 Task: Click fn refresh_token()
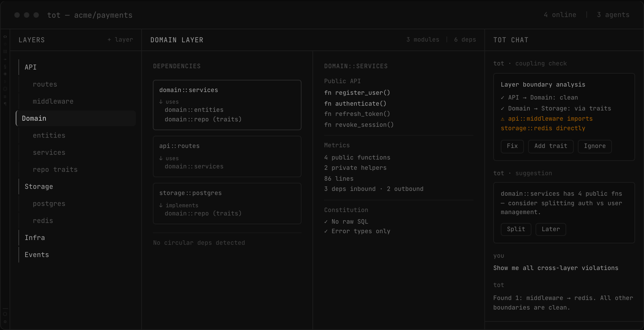click(357, 114)
